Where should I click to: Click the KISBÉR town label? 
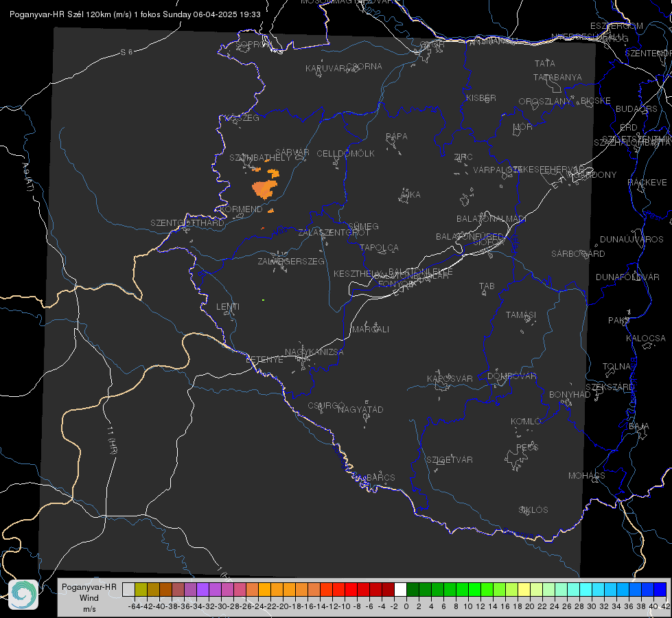[481, 98]
